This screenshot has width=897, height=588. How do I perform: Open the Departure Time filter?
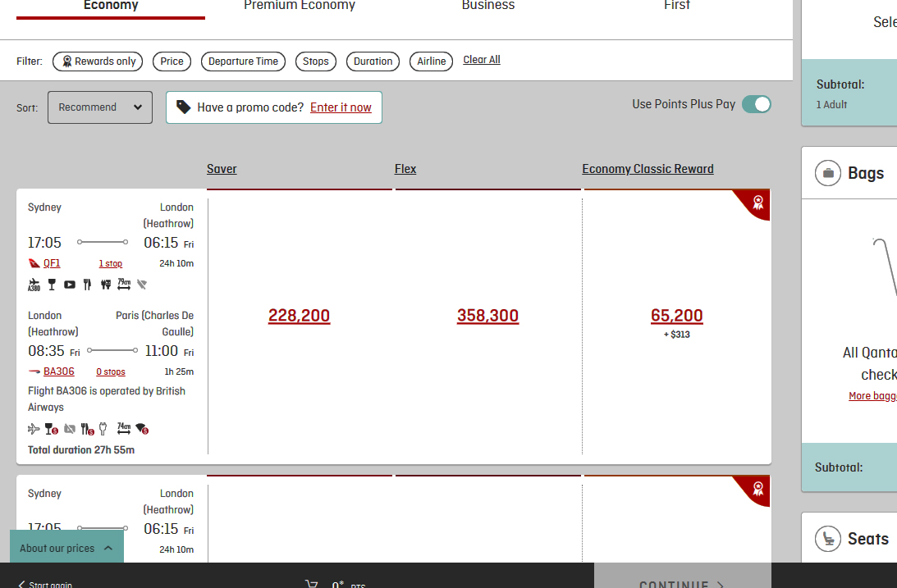click(243, 62)
